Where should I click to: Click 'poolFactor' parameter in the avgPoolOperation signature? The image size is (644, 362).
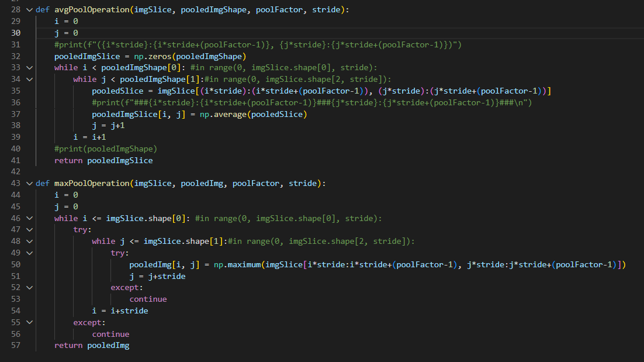(x=279, y=9)
